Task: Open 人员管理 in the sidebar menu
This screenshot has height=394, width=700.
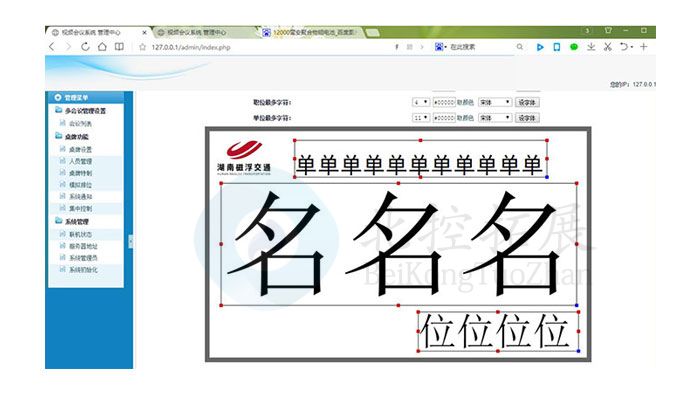Action: click(80, 161)
